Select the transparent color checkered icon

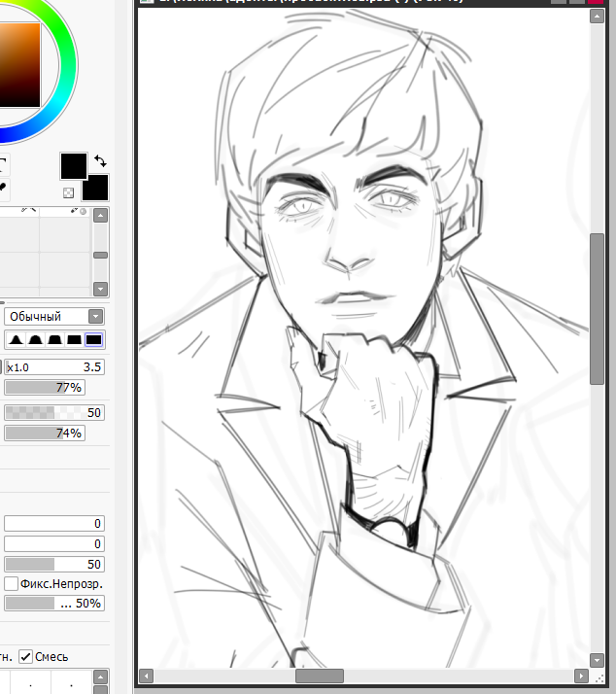pyautogui.click(x=69, y=192)
